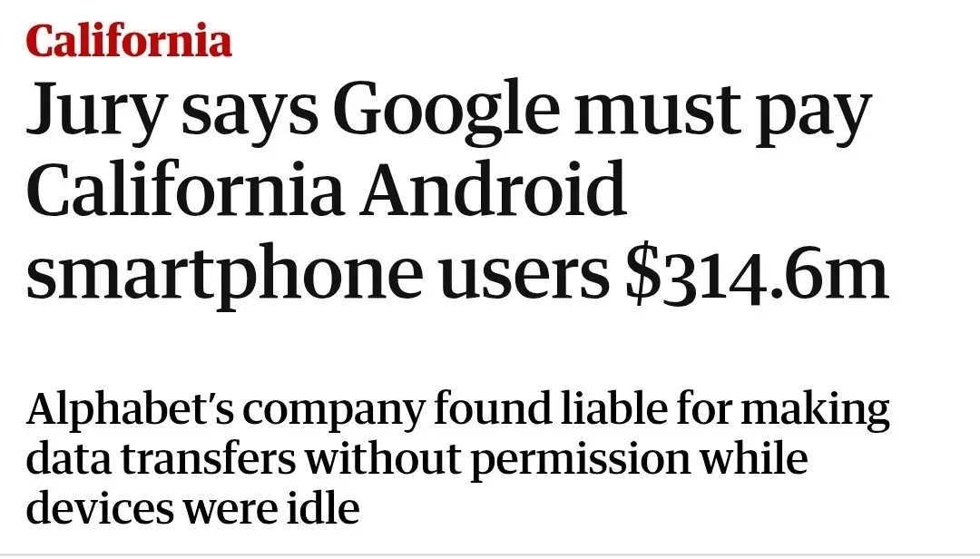Click the words data transfers in the subheading
This screenshot has width=980, height=559.
click(x=161, y=457)
